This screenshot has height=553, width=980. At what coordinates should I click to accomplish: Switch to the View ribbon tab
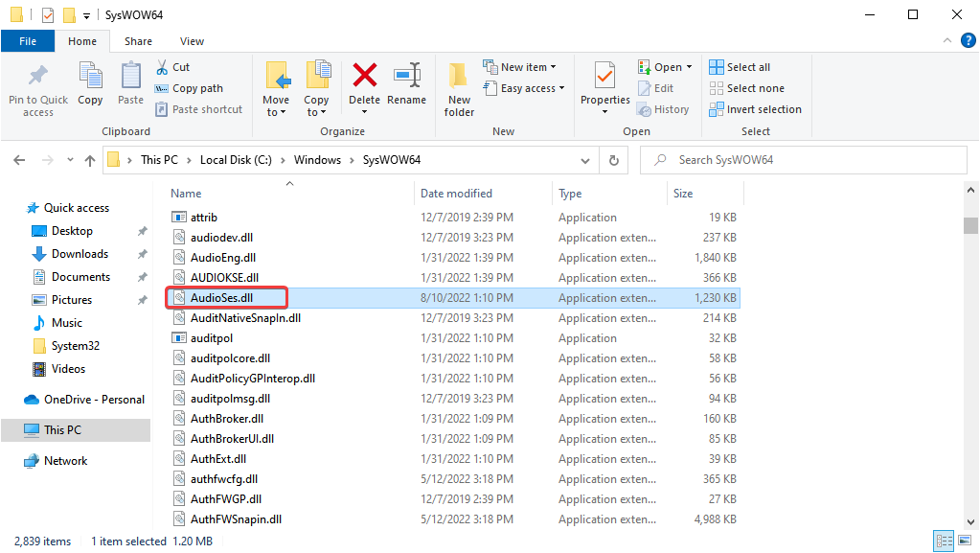[x=192, y=41]
